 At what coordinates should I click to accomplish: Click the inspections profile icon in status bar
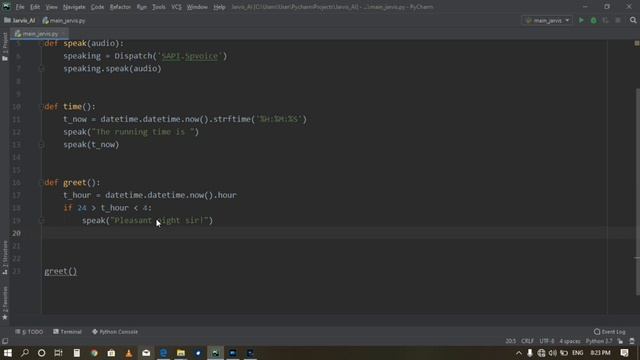632,341
